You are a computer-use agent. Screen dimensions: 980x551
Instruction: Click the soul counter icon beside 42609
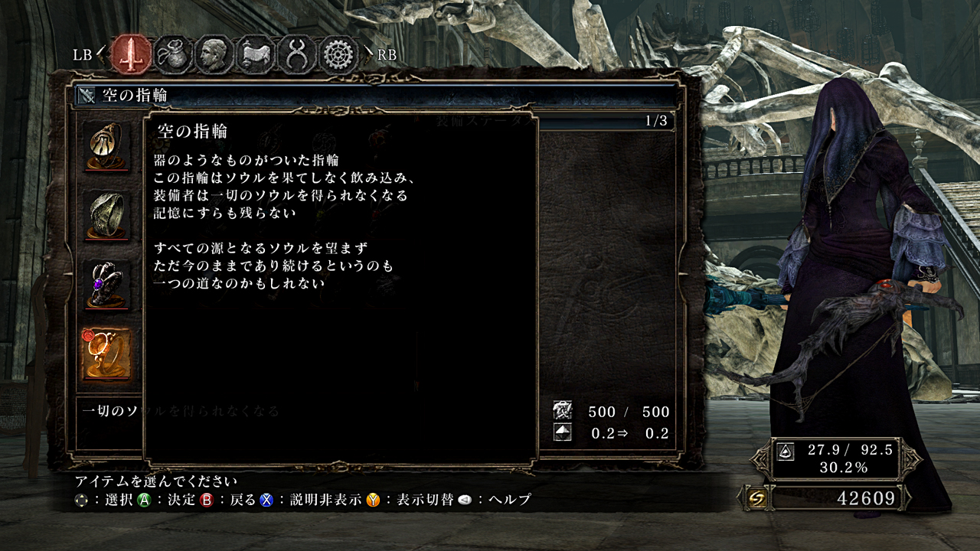pos(757,499)
